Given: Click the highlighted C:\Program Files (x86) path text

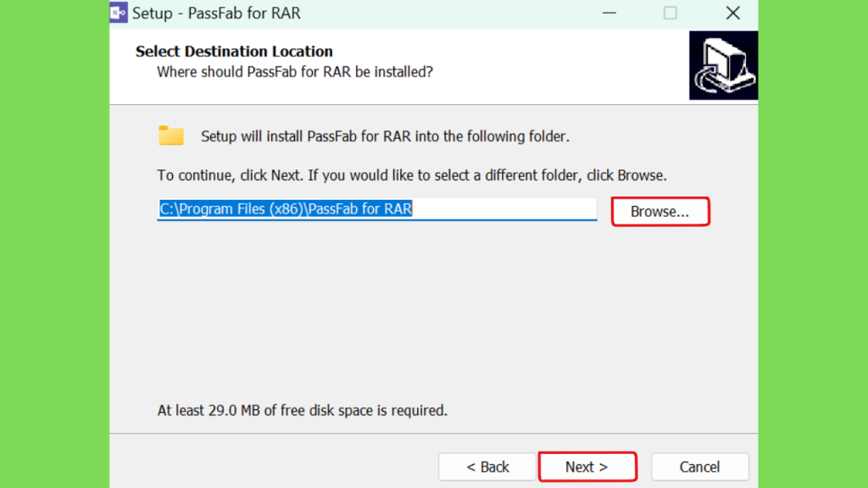Looking at the screenshot, I should point(286,208).
